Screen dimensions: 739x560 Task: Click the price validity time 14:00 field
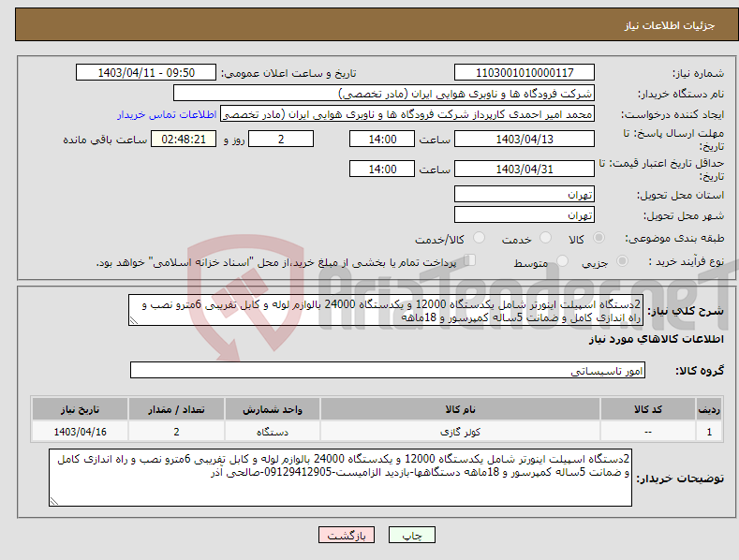pos(382,169)
